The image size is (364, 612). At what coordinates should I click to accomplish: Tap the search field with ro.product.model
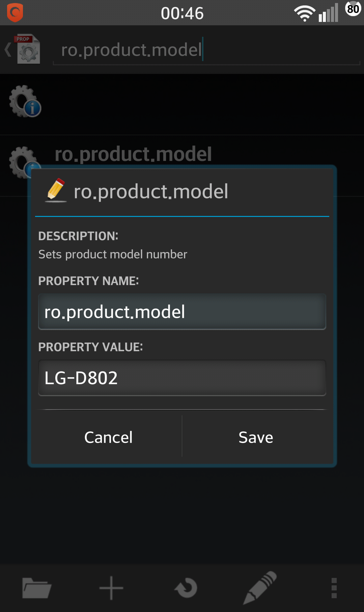click(x=206, y=50)
